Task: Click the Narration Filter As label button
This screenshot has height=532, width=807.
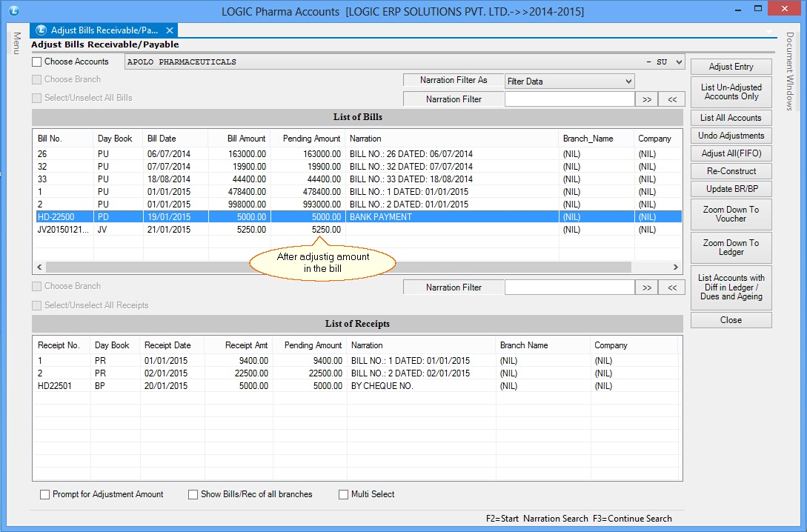Action: click(x=454, y=80)
